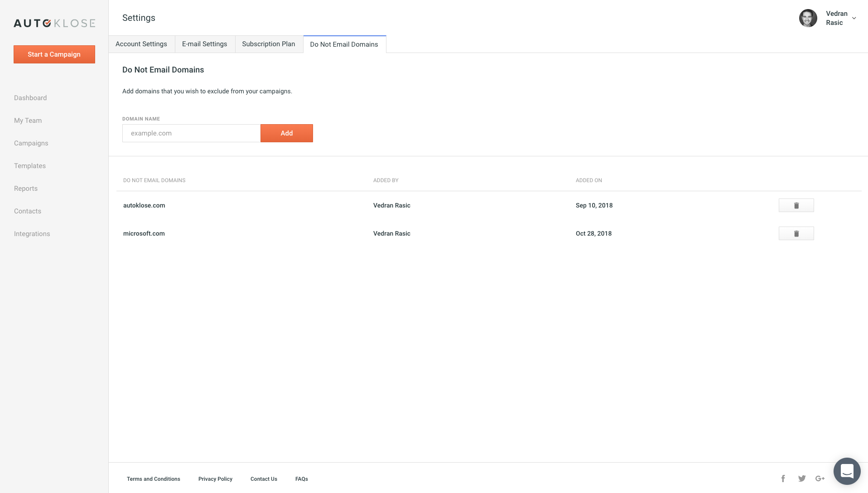Navigate to Integrations in the sidebar
The width and height of the screenshot is (868, 493).
click(32, 234)
